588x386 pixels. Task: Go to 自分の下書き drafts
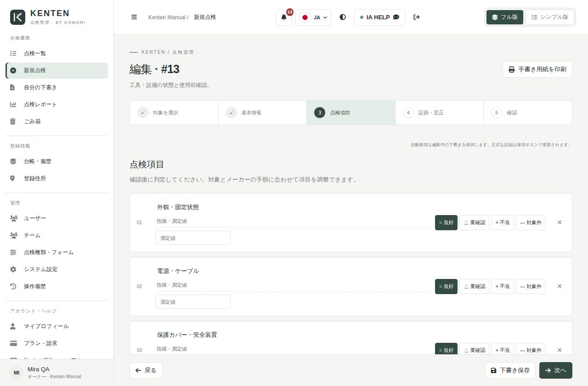57,87
